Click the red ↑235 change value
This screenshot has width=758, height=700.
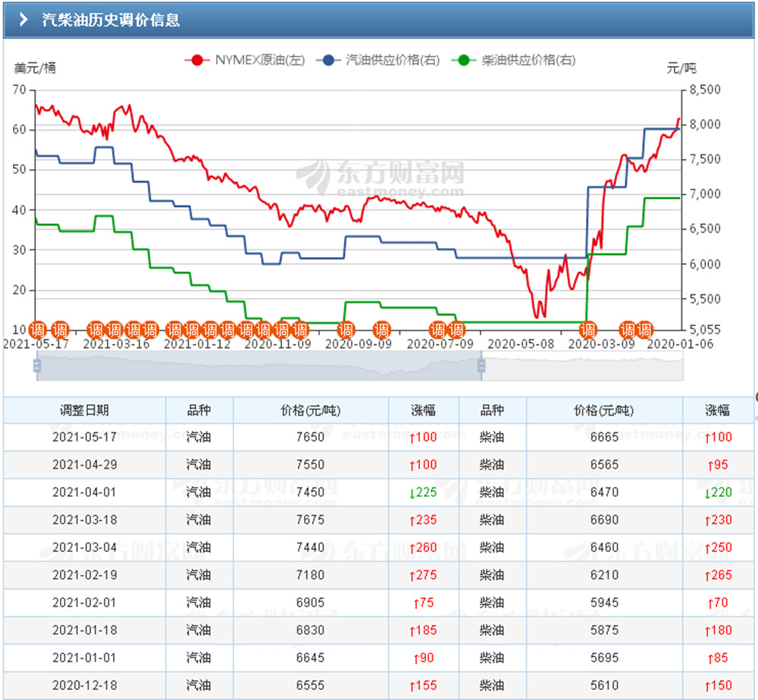(x=423, y=520)
